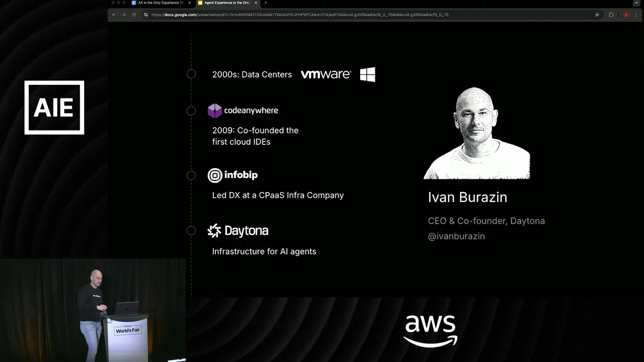
Task: Select 'Led DX at a CPaaS Infra Company'
Action: 278,195
